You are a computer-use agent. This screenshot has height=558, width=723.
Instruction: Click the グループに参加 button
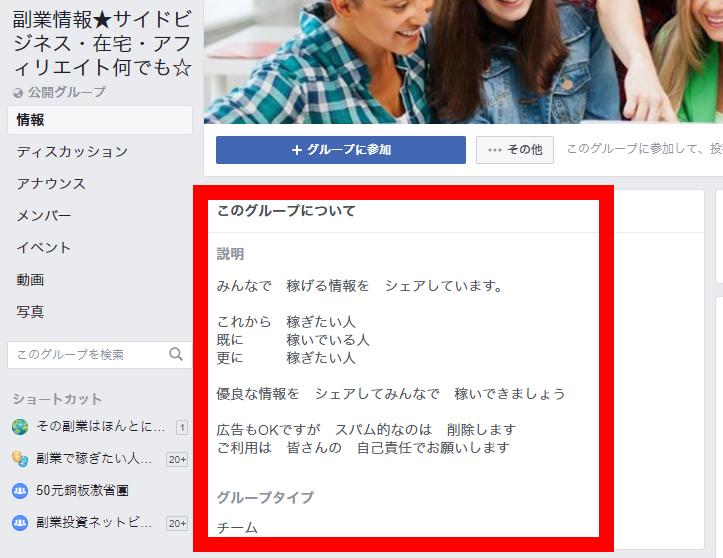341,150
